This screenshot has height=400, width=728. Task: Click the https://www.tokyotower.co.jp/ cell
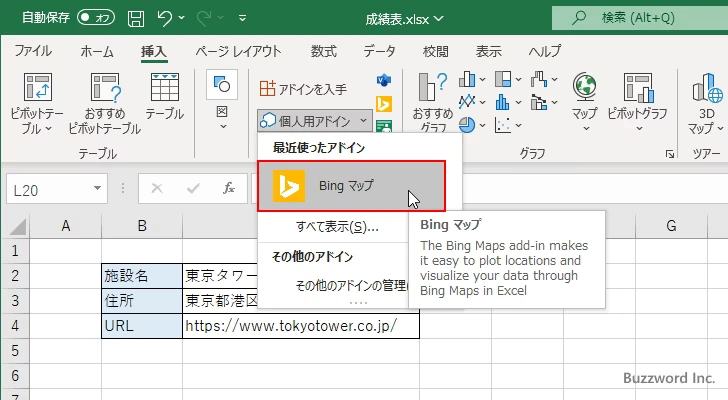pyautogui.click(x=301, y=326)
